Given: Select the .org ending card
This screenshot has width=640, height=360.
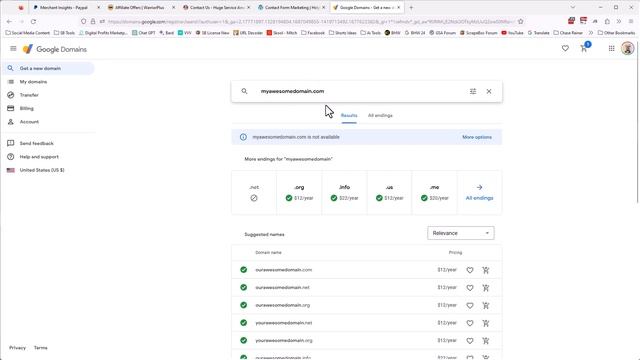Looking at the screenshot, I should pos(299,193).
